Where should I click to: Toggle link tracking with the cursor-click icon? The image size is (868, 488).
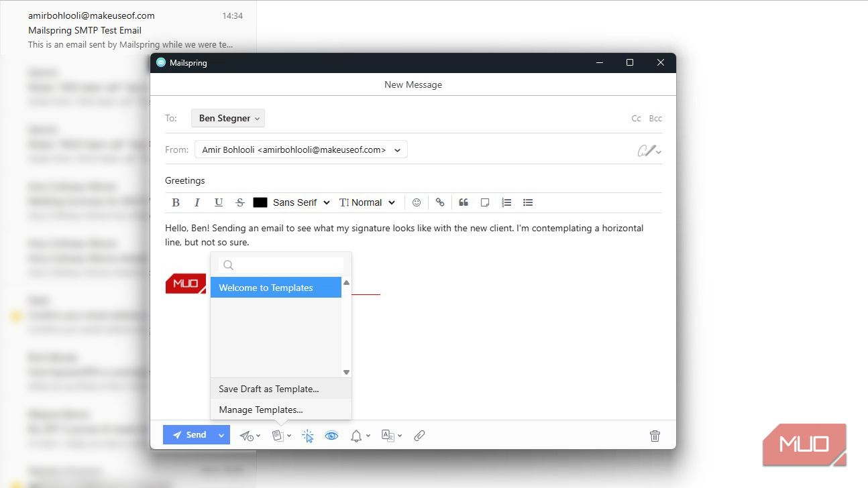click(308, 436)
